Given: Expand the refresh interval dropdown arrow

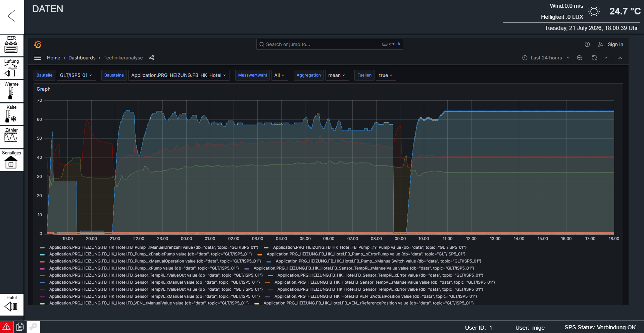Looking at the screenshot, I should pyautogui.click(x=606, y=58).
